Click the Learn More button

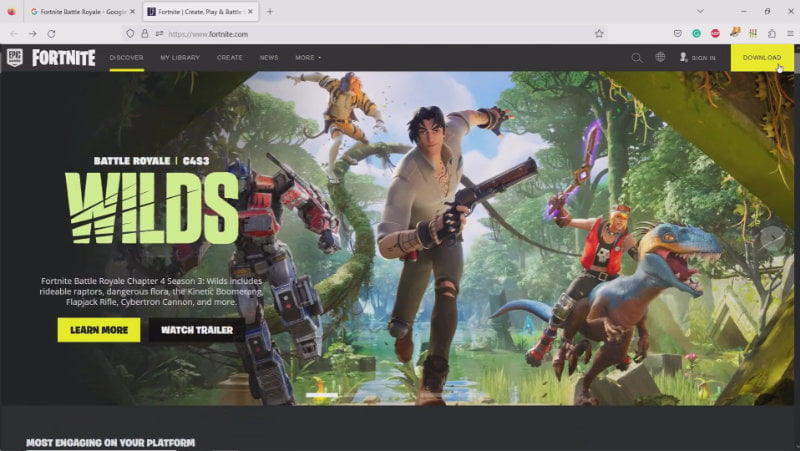coord(99,330)
